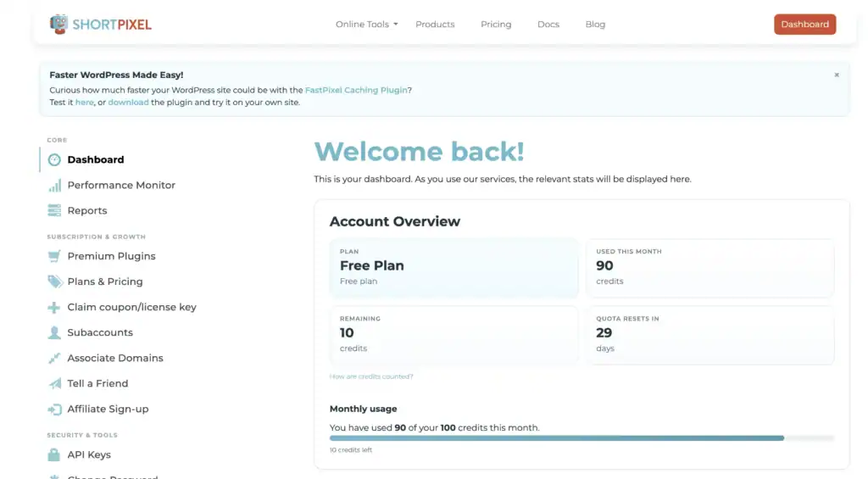Viewport: 868px width, 479px height.
Task: Click the Associate Domains link icon
Action: click(x=54, y=358)
